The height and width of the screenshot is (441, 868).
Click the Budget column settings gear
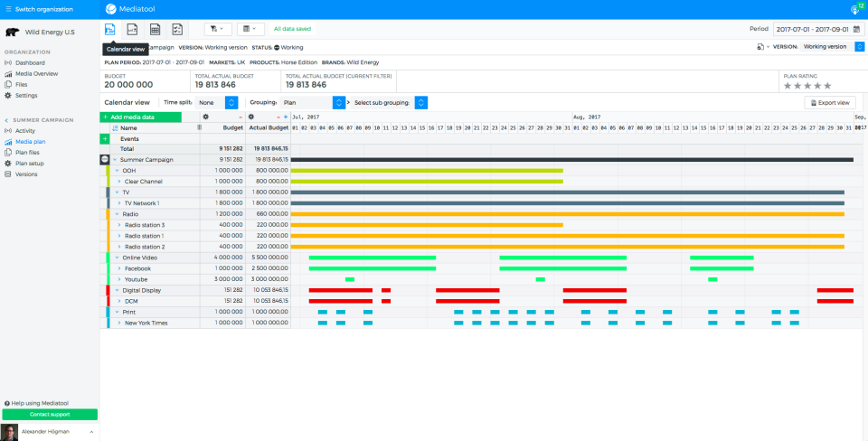tap(206, 117)
